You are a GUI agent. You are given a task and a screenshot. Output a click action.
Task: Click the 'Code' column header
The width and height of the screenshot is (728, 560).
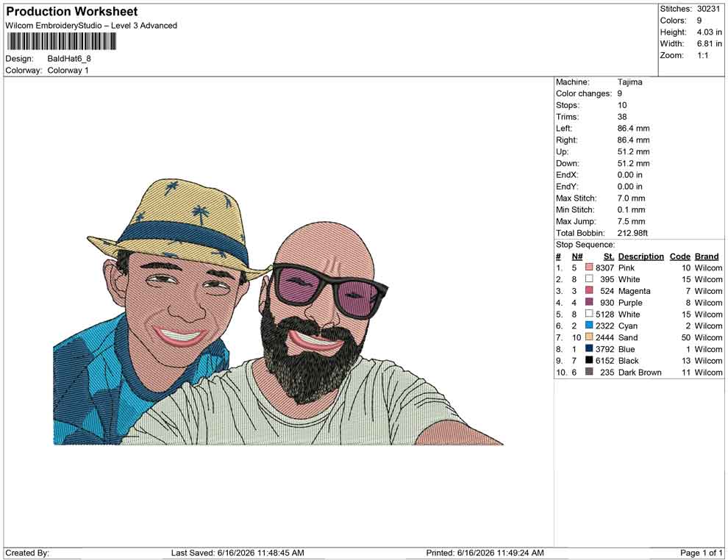[679, 256]
